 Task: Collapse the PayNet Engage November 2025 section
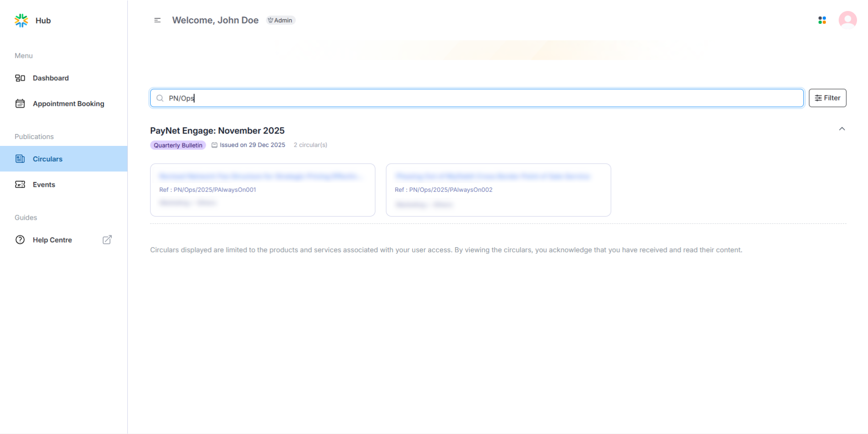point(841,129)
